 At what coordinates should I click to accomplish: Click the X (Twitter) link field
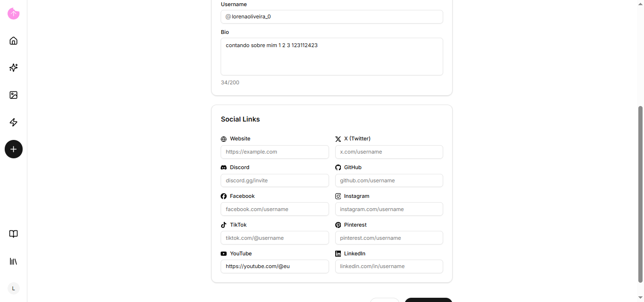389,152
